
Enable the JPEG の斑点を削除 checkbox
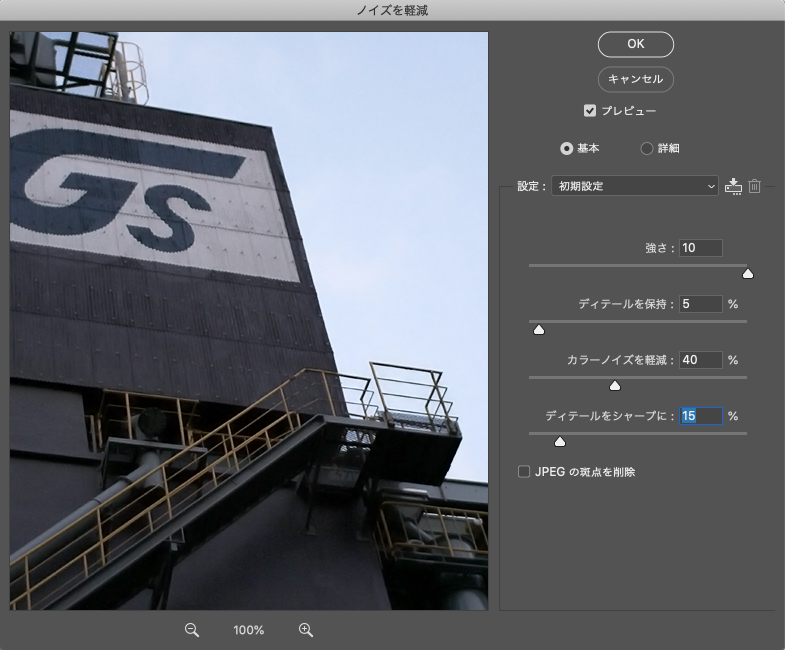point(524,472)
